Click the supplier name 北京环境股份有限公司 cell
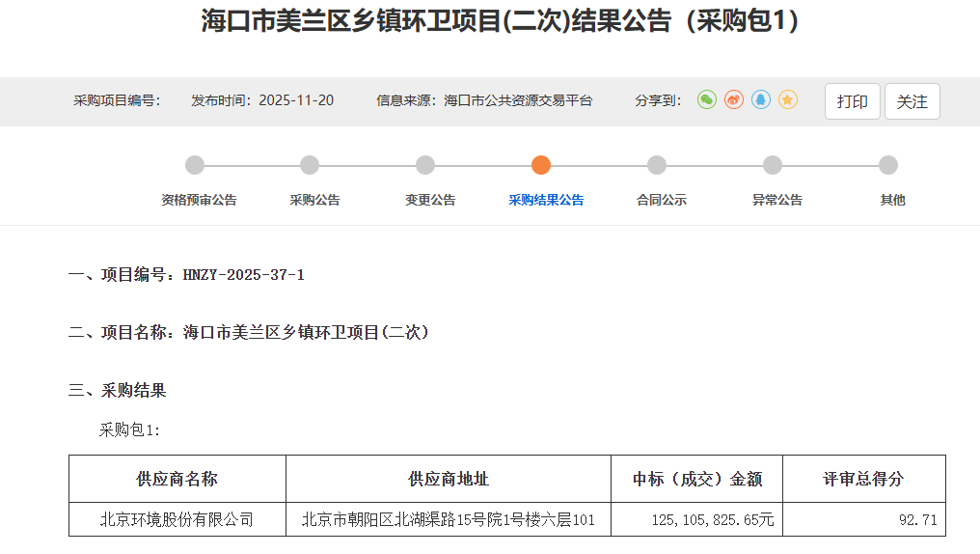Image resolution: width=980 pixels, height=554 pixels. coord(177,520)
